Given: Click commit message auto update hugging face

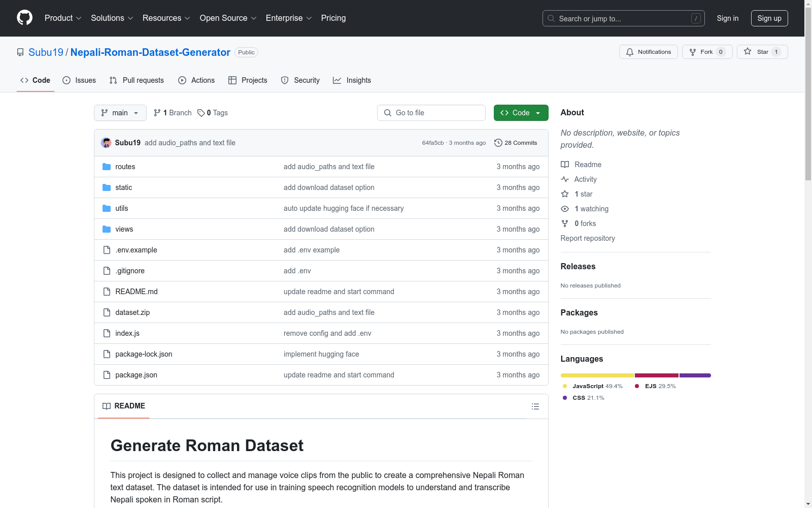Looking at the screenshot, I should point(344,208).
